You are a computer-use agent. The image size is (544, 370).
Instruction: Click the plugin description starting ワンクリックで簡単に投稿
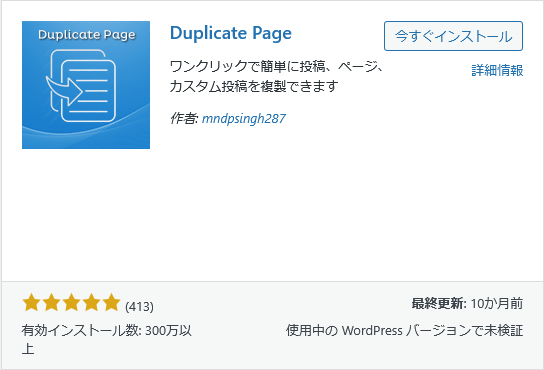tap(277, 76)
